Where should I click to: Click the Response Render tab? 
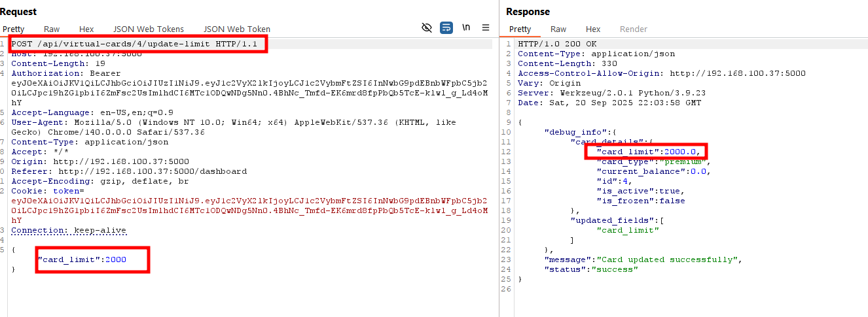pos(633,29)
